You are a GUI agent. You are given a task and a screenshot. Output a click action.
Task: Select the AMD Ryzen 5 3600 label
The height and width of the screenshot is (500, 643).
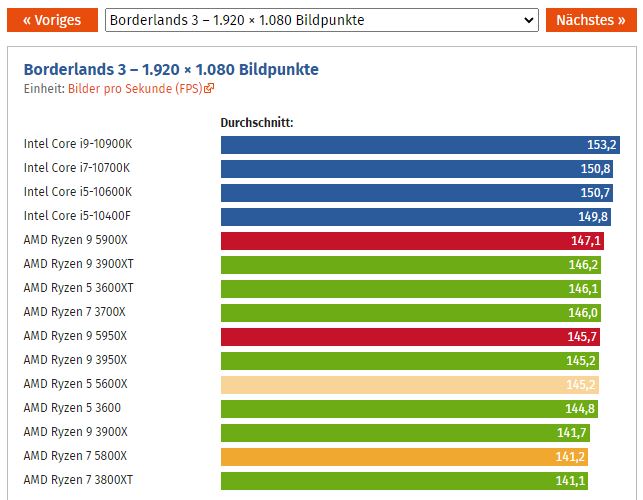click(x=72, y=408)
